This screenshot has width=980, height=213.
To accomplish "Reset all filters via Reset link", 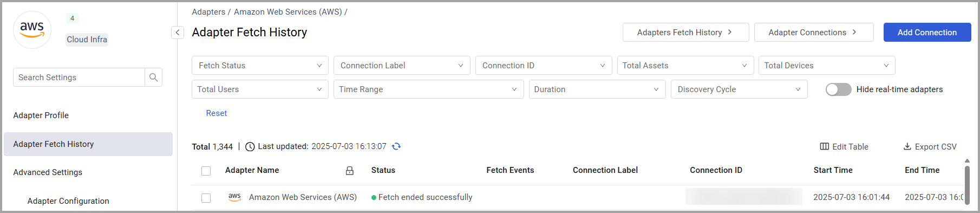I will pyautogui.click(x=217, y=113).
